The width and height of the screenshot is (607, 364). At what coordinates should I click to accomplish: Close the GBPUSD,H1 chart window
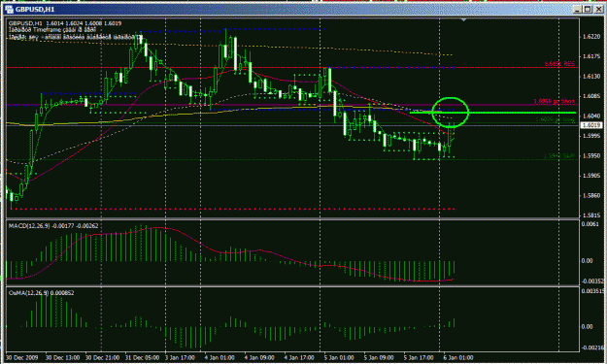point(598,9)
